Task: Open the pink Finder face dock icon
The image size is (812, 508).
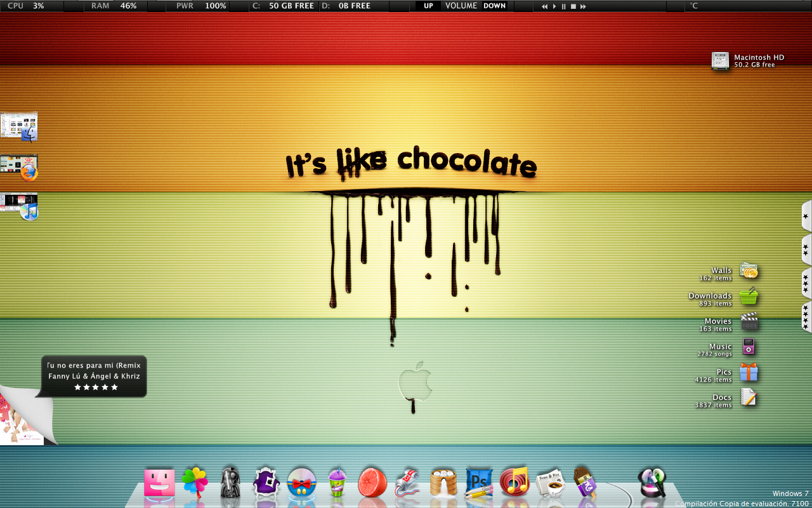Action: tap(159, 483)
